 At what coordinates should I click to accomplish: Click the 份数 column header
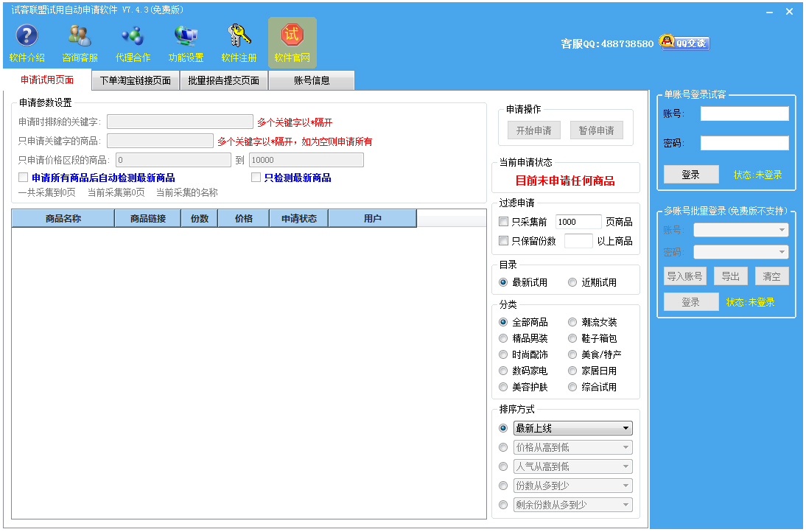coord(200,218)
